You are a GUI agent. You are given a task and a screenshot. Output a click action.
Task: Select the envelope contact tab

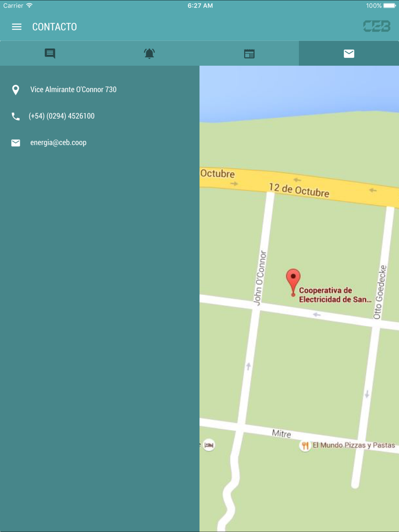349,53
